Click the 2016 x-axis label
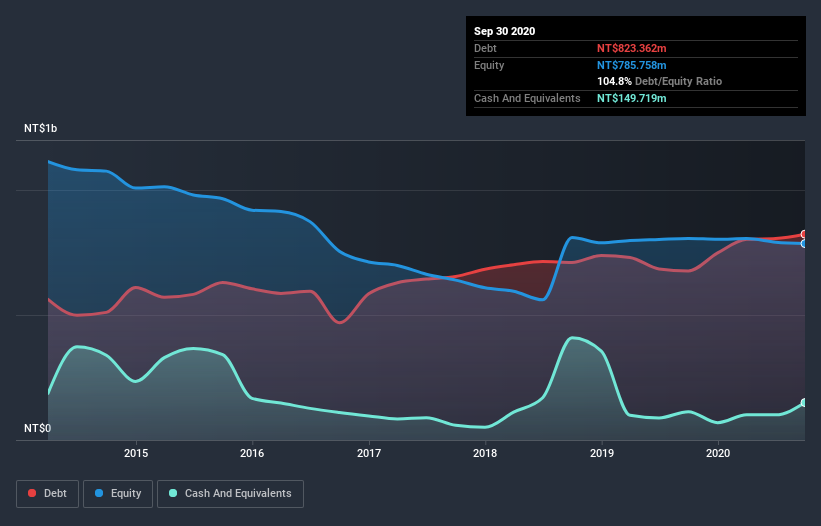This screenshot has height=526, width=821. click(x=252, y=453)
